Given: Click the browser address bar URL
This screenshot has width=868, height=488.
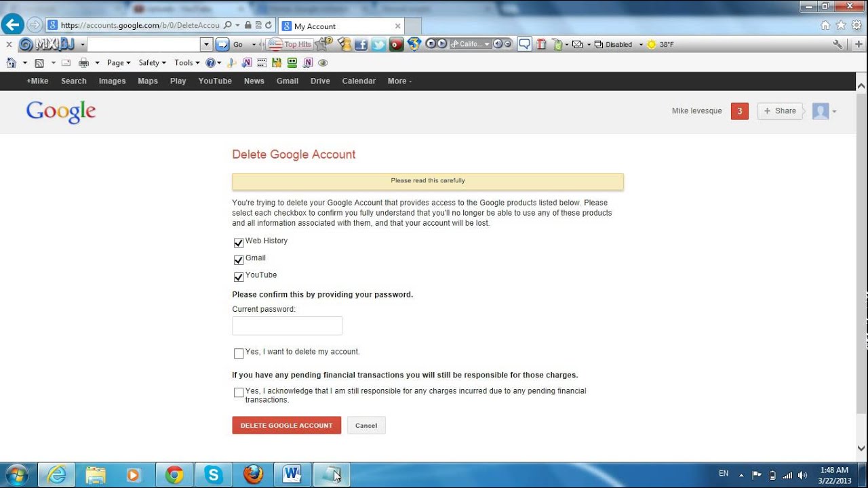Looking at the screenshot, I should coord(140,26).
